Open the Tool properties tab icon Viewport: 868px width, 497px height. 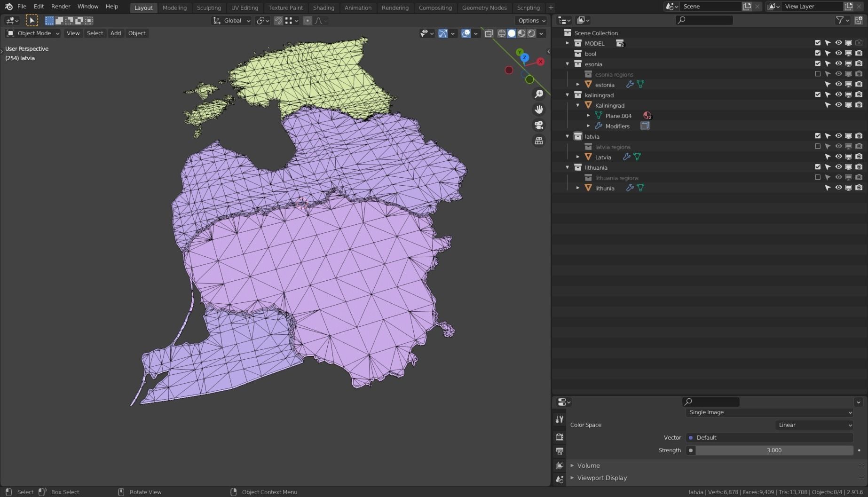pos(560,419)
